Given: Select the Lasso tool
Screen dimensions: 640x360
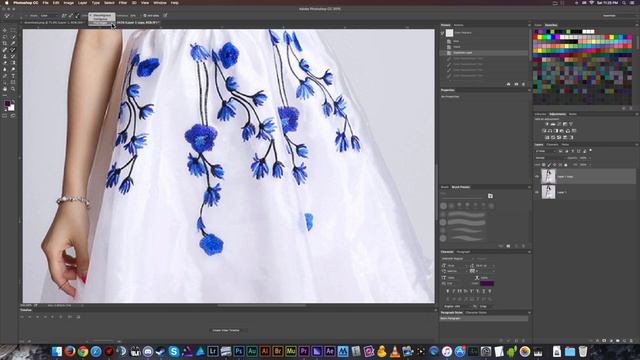Looking at the screenshot, I should [x=4, y=37].
